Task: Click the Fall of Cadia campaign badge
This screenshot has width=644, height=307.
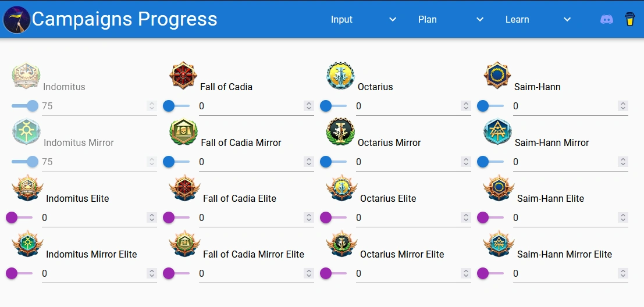Action: coord(183,76)
